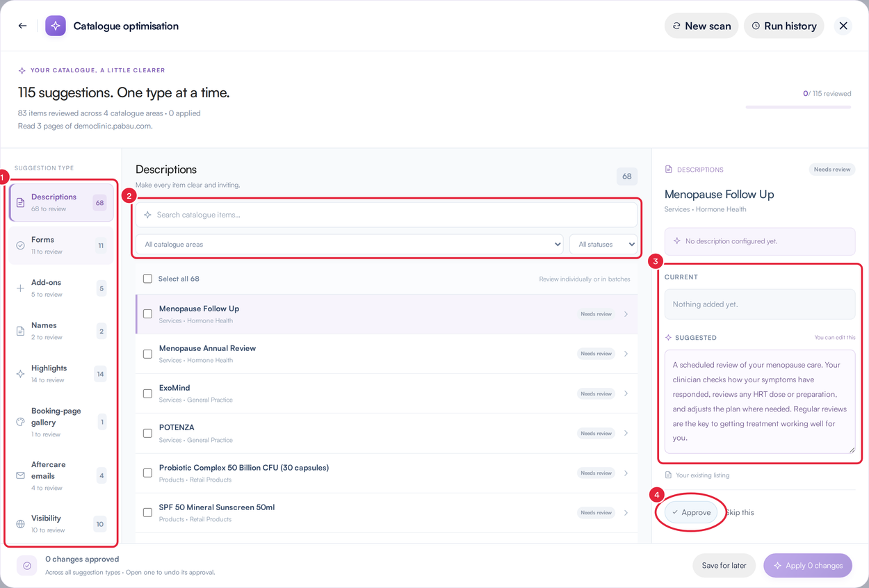869x588 pixels.
Task: Click the purple Catalogue optimisation sparkle icon
Action: point(56,26)
